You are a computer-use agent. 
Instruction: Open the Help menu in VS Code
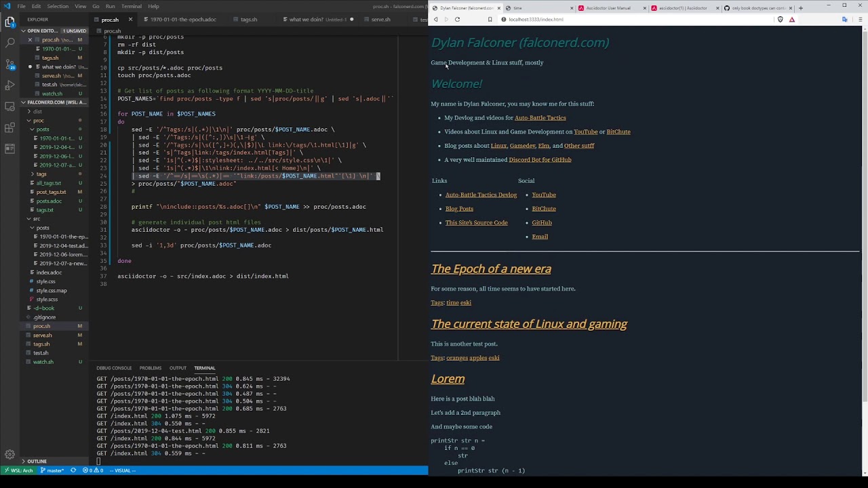pos(153,6)
